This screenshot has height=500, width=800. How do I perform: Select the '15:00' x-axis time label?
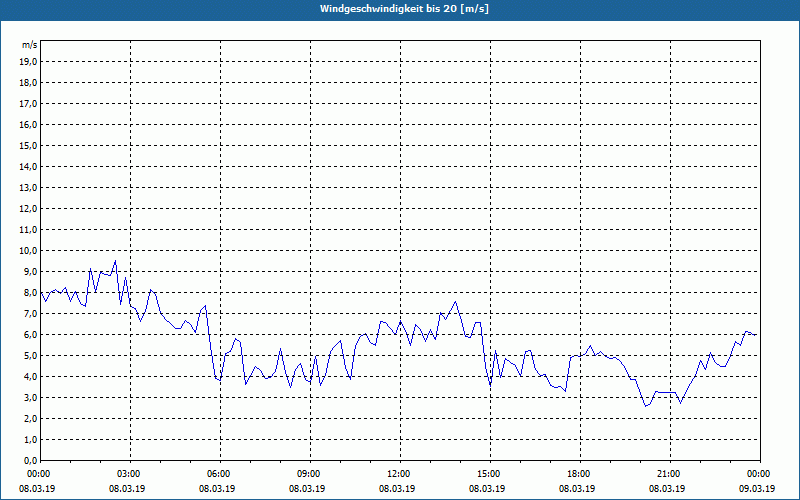click(x=490, y=474)
